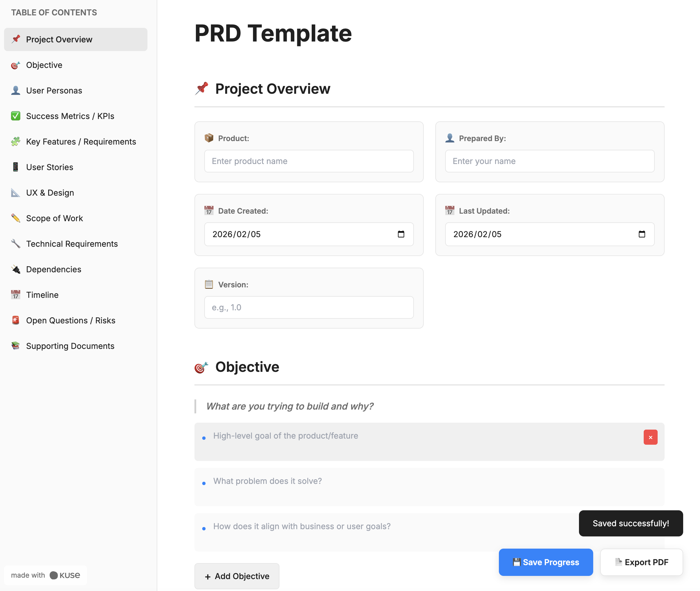Select Timeline in the table of contents
This screenshot has width=700, height=591.
point(42,295)
